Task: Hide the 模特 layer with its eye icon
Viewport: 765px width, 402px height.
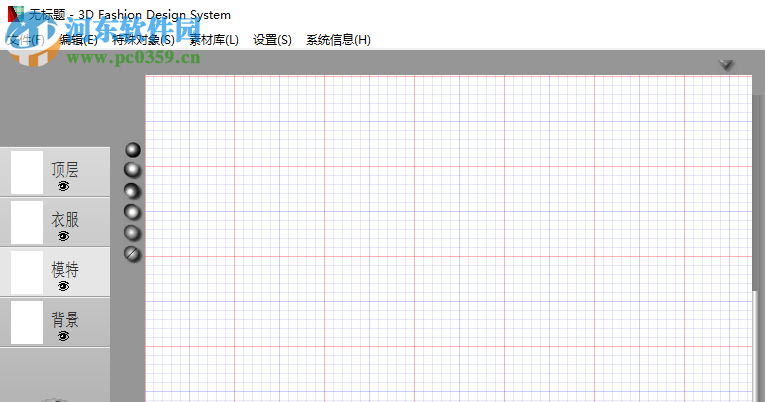Action: [x=63, y=286]
